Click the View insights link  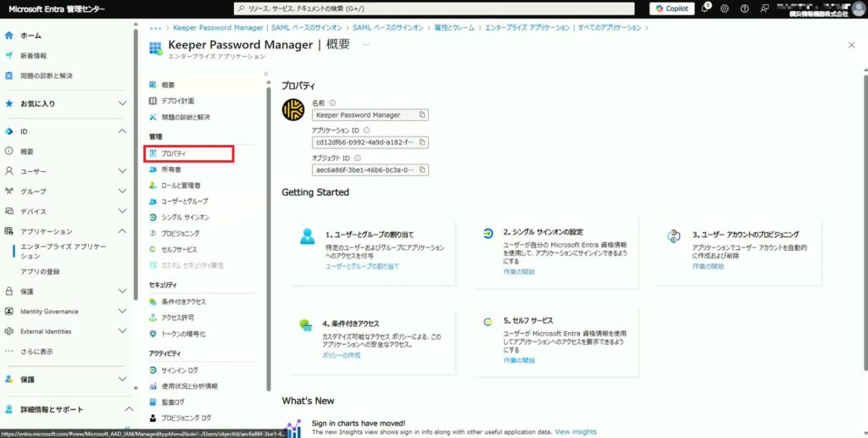point(576,431)
